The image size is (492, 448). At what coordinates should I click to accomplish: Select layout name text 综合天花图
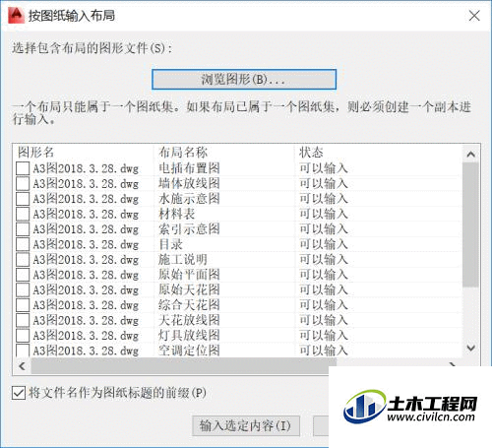pyautogui.click(x=189, y=305)
